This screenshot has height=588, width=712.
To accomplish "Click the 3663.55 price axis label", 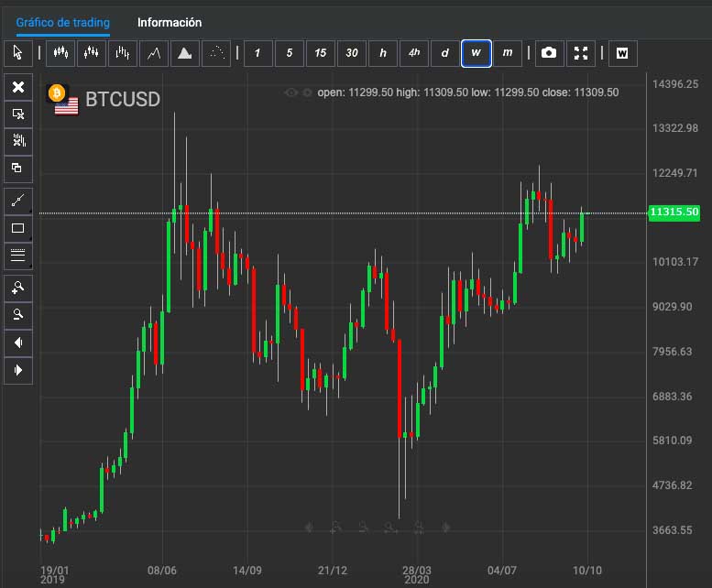I will [x=673, y=530].
